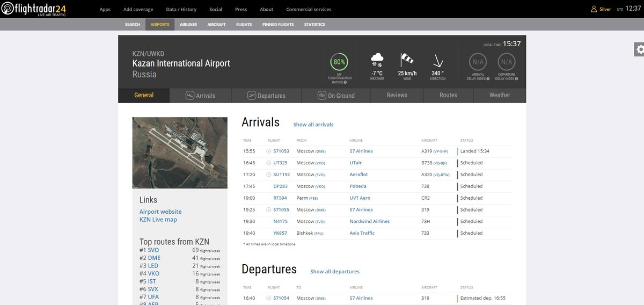Screen dimensions: 644x305
Task: Switch to the Reviews tab
Action: (397, 96)
